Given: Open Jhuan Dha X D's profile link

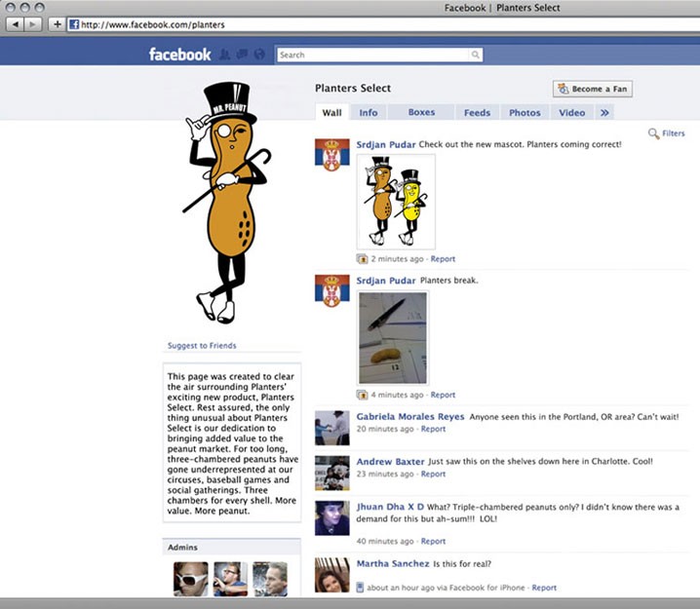Looking at the screenshot, I should point(390,507).
